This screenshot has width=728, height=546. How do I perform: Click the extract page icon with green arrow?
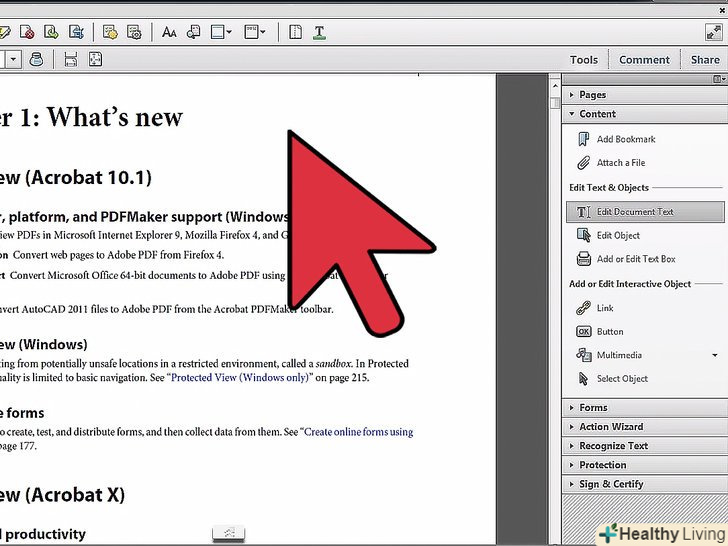(51, 32)
